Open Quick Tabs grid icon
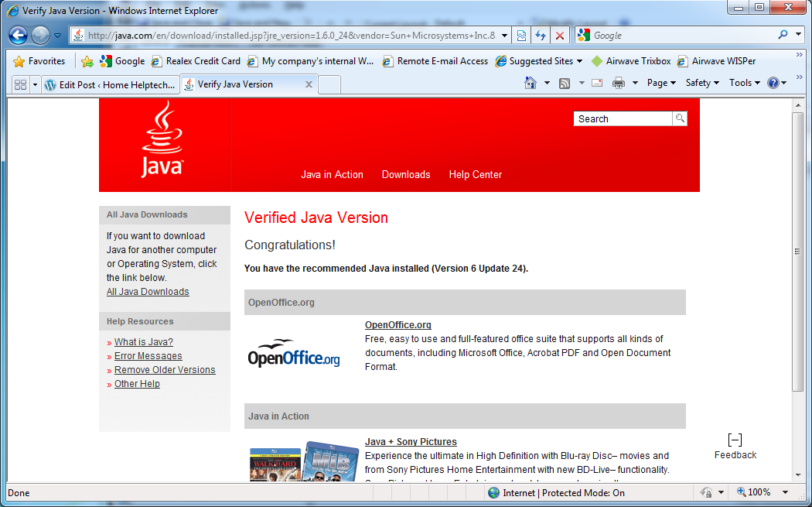812x507 pixels. point(21,84)
